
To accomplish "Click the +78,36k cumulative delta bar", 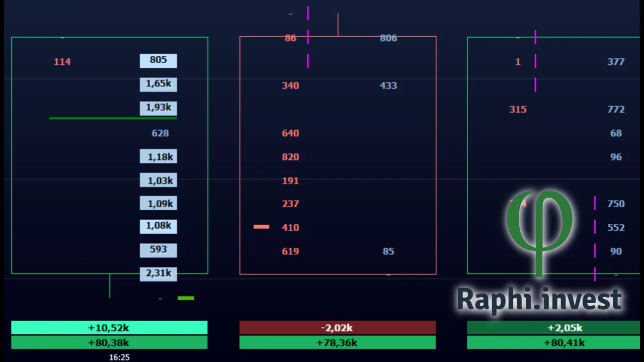I will [338, 342].
